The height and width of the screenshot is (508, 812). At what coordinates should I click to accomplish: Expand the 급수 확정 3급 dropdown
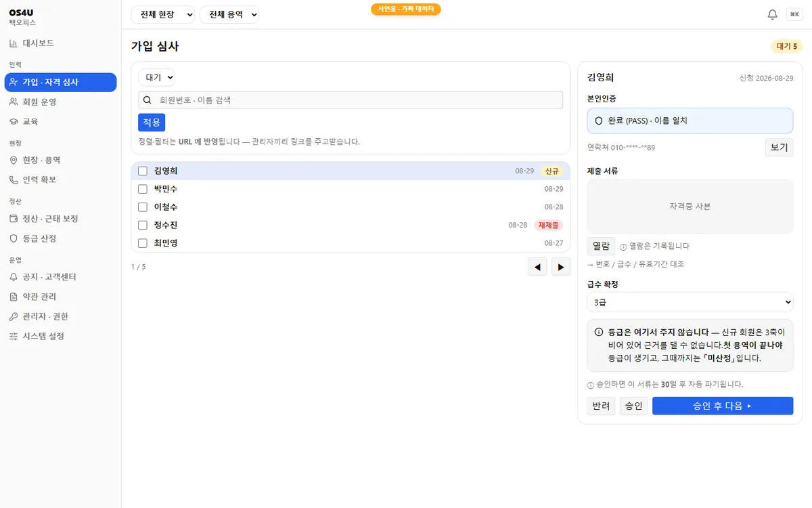[x=690, y=302]
